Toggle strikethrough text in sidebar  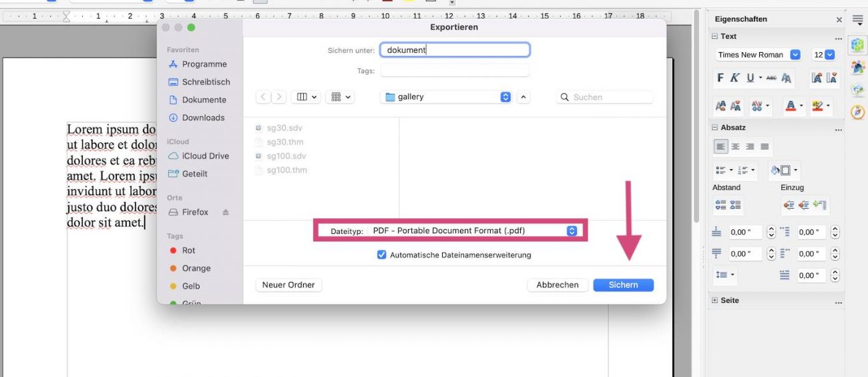point(771,78)
